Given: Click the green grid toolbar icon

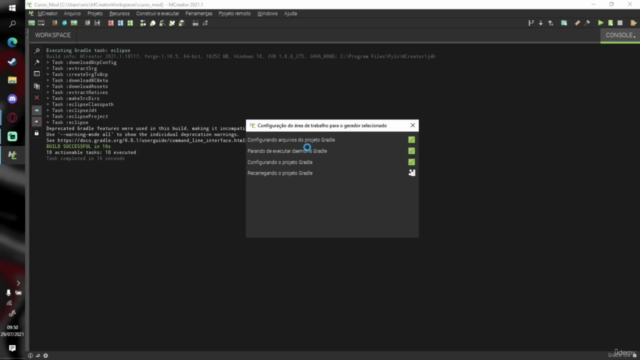Looking at the screenshot, I should [x=130, y=23].
